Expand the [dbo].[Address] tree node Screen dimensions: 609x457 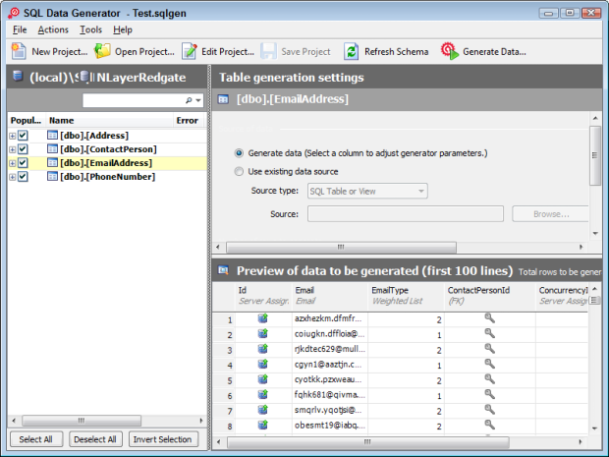click(12, 136)
